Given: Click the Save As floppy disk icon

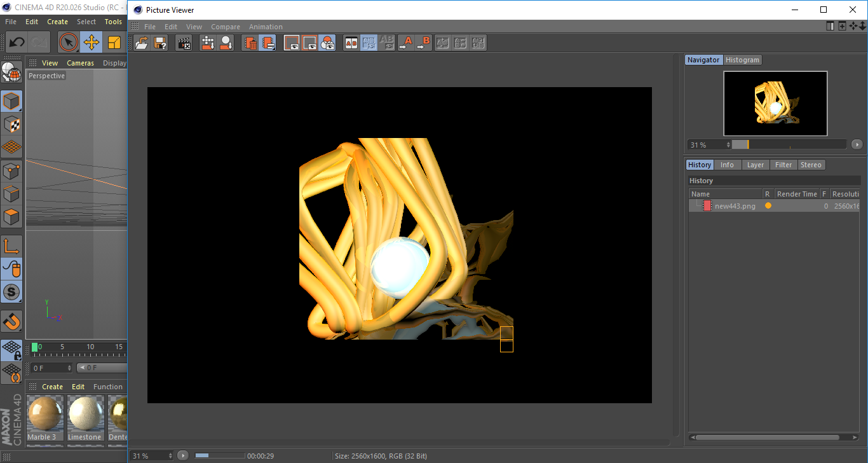Looking at the screenshot, I should [x=160, y=43].
